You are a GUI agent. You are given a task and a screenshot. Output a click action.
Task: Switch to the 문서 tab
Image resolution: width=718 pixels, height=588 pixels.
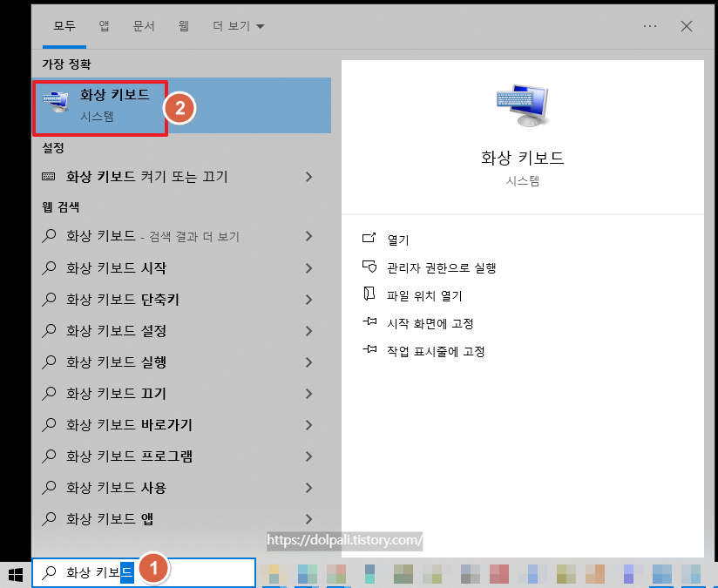[145, 26]
